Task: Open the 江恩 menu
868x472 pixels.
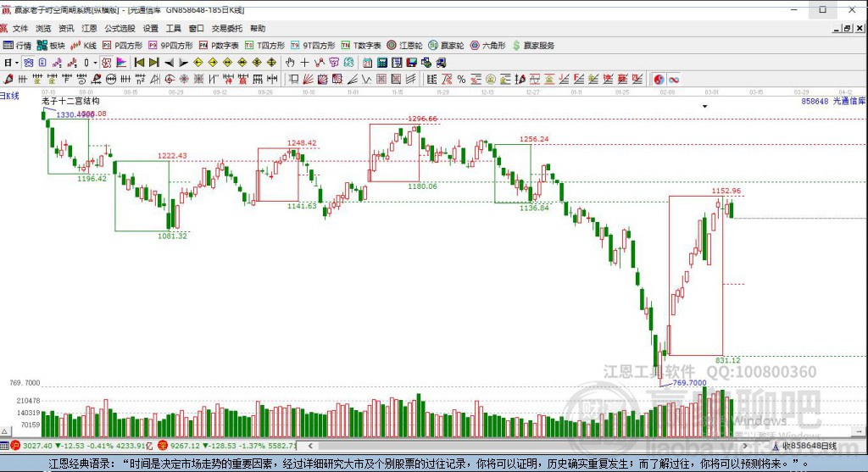Action: point(89,28)
